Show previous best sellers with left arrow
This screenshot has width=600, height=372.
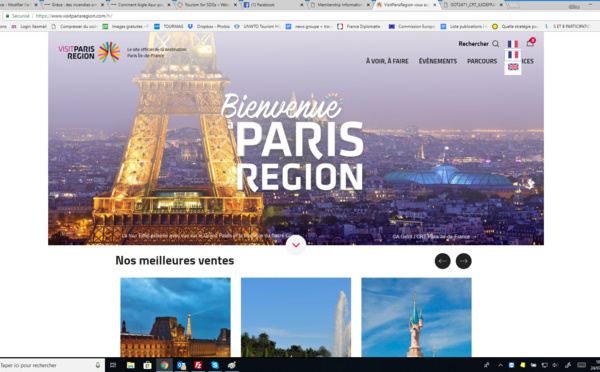pos(442,261)
